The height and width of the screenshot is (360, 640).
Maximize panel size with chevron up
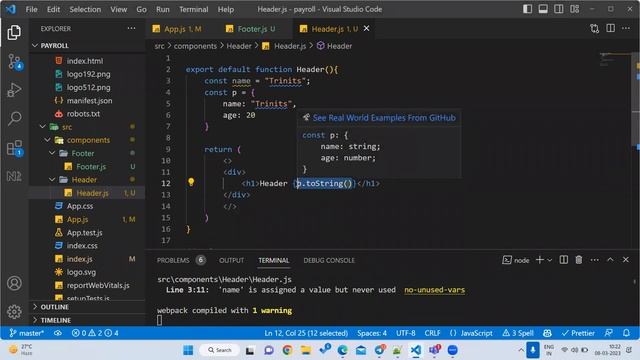pos(610,260)
